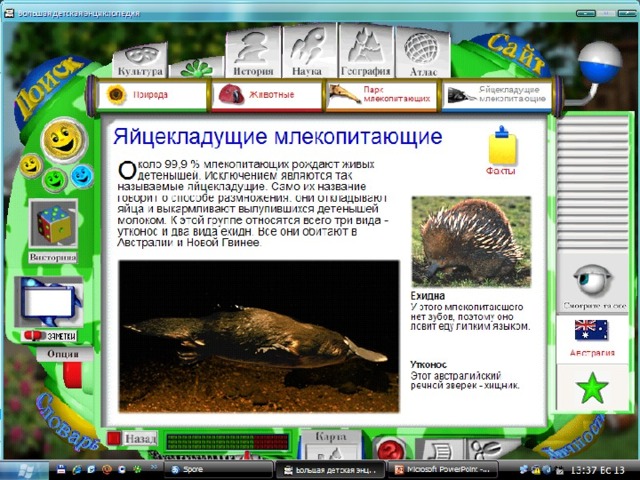Click the eye 'Смотрите также' icon
Image resolution: width=640 pixels, height=480 pixels.
tap(593, 279)
